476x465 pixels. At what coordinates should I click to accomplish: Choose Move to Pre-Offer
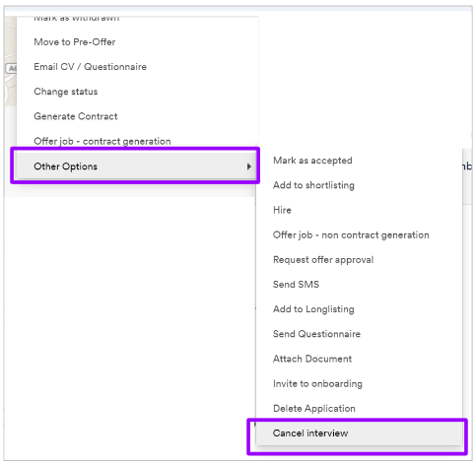point(75,42)
